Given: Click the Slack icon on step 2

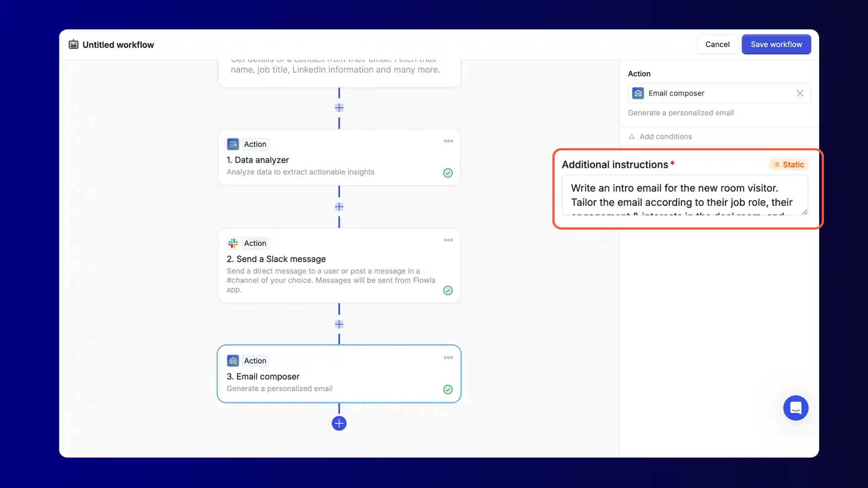Looking at the screenshot, I should 233,243.
